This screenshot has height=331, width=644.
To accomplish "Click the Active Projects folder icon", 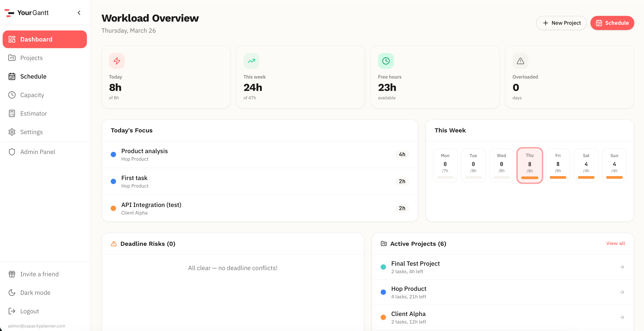I will 384,243.
